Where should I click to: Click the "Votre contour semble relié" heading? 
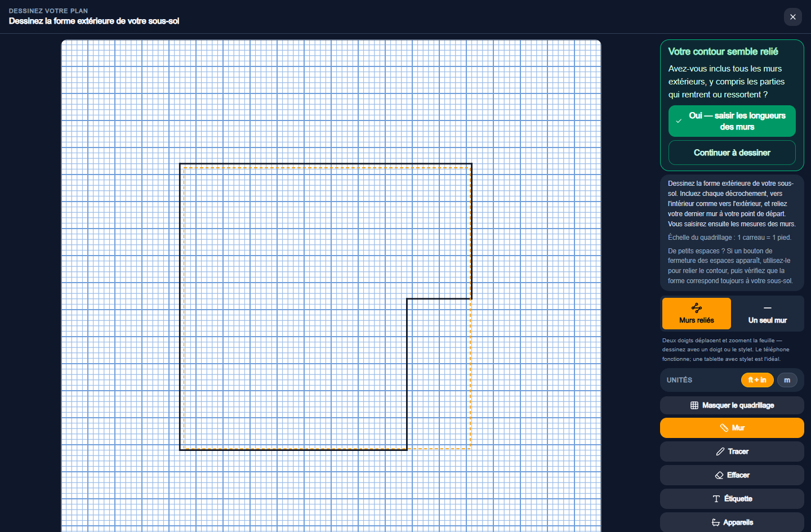[x=723, y=51]
